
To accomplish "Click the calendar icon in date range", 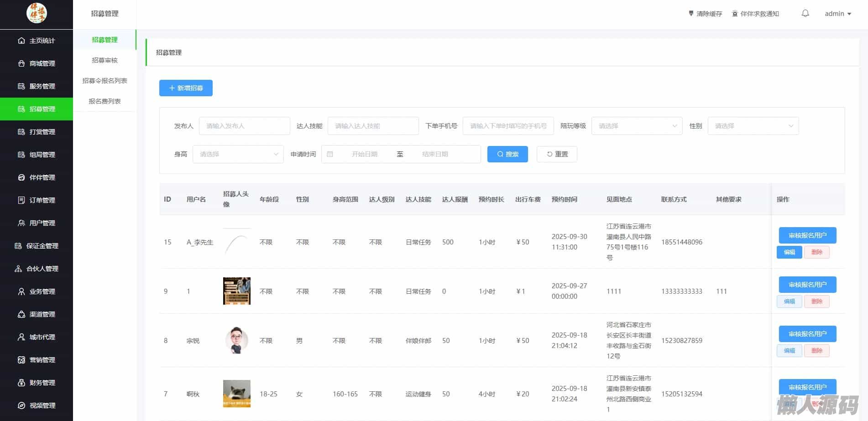I will tap(330, 154).
